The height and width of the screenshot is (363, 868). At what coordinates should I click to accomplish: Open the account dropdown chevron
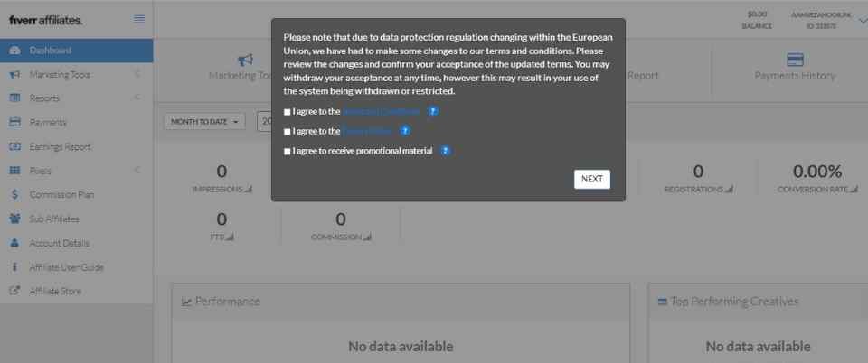863,21
